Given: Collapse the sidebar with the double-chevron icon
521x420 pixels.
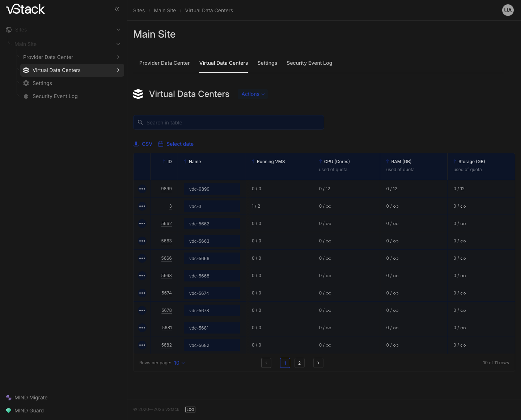Looking at the screenshot, I should [x=117, y=9].
